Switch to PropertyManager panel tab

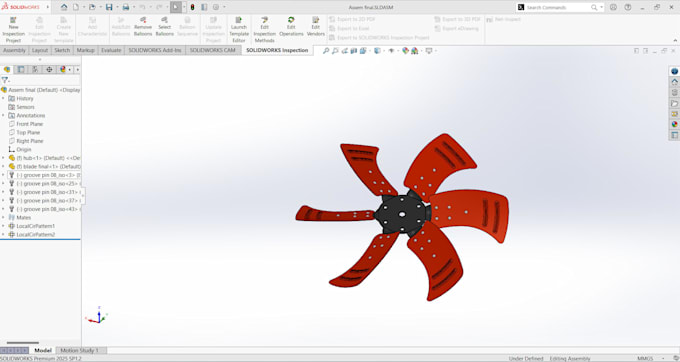21,69
